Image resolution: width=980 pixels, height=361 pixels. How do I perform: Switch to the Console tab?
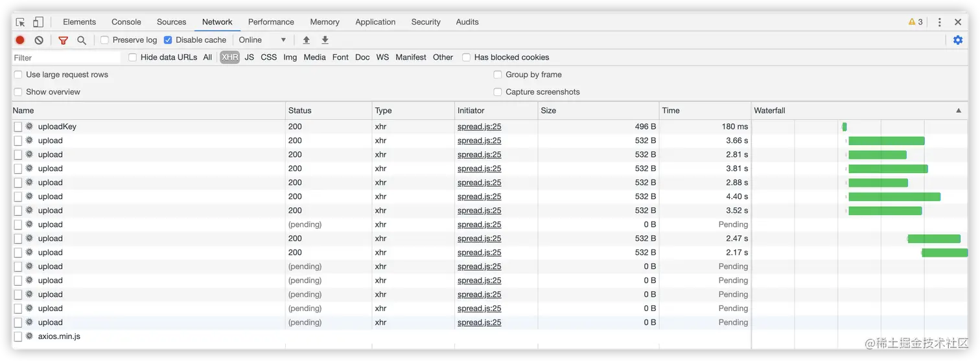pos(126,22)
